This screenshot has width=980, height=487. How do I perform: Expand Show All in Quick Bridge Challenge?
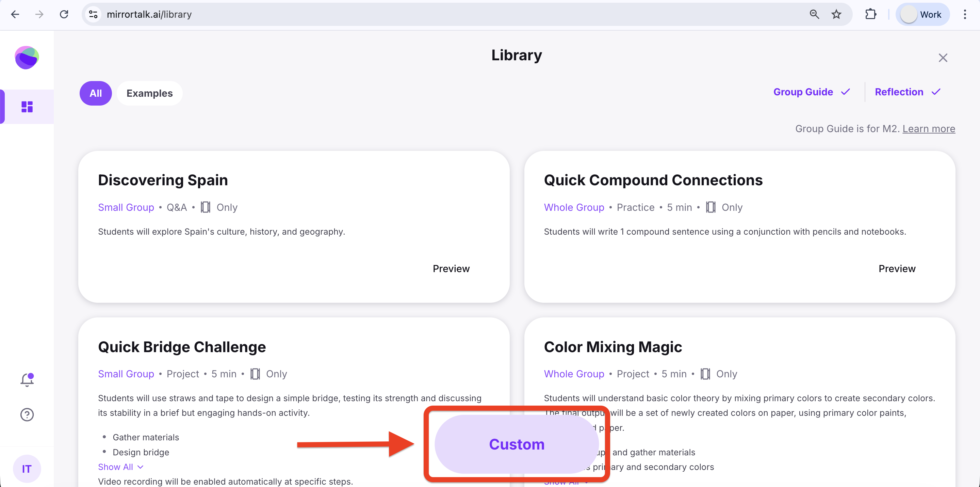point(120,467)
